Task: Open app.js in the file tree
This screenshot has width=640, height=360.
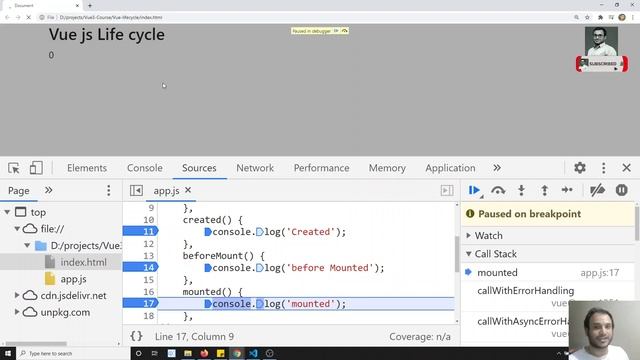Action: (73, 279)
